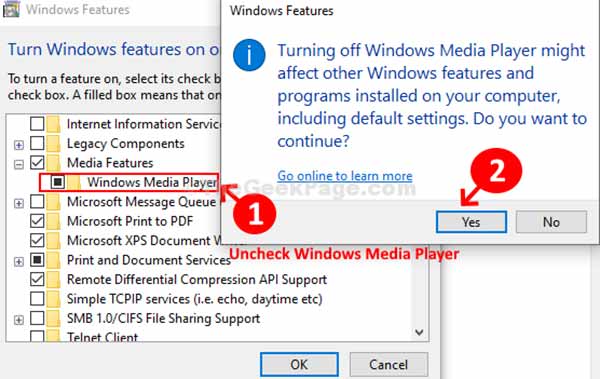Check the Microsoft Message Queue checkbox
600x379 pixels.
coord(37,201)
